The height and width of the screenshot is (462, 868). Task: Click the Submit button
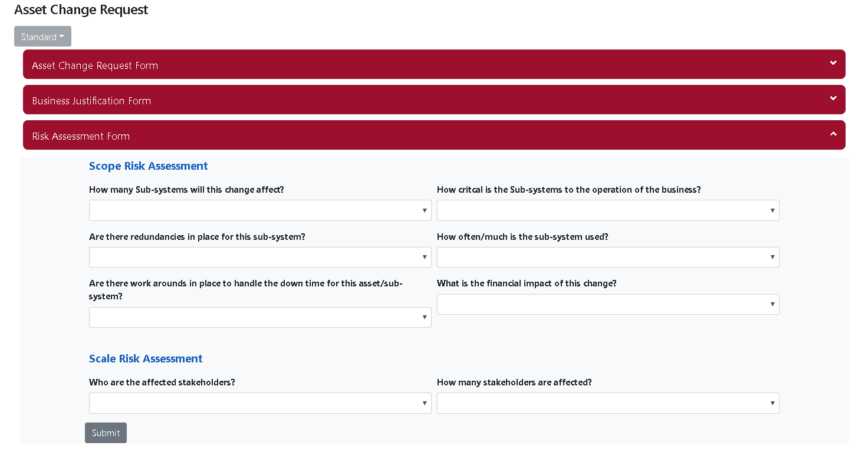click(x=106, y=433)
